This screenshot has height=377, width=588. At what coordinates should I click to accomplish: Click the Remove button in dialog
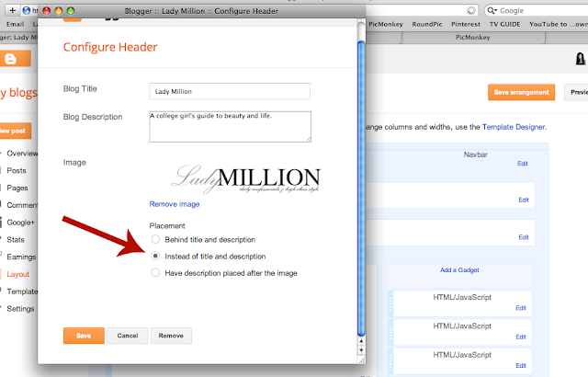click(x=171, y=336)
